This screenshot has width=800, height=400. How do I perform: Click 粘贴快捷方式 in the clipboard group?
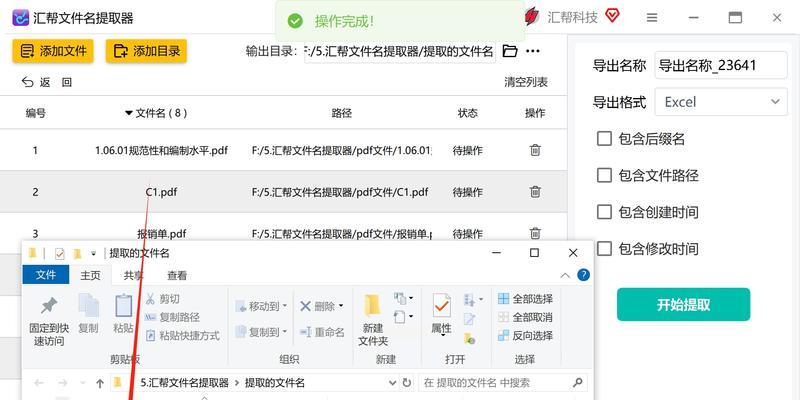(183, 336)
